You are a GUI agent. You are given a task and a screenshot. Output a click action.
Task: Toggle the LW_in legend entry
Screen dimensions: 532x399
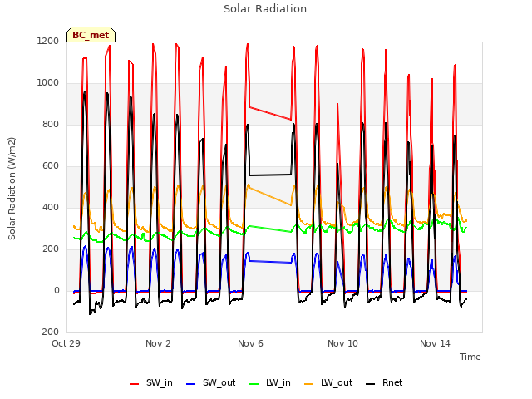[270, 382]
